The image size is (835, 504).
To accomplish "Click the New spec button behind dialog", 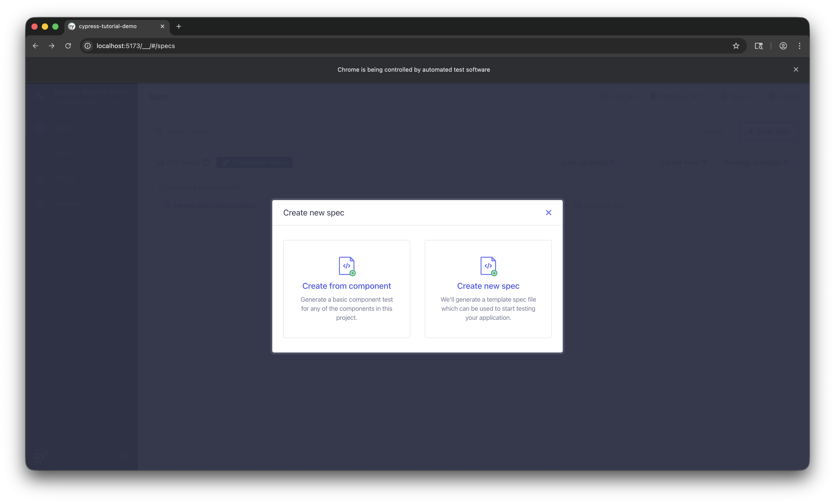I will pyautogui.click(x=769, y=131).
